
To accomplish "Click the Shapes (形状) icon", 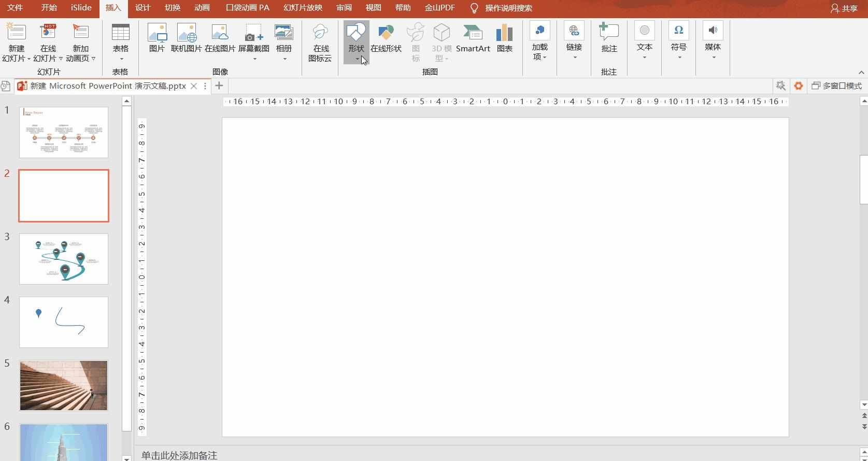I will point(356,32).
